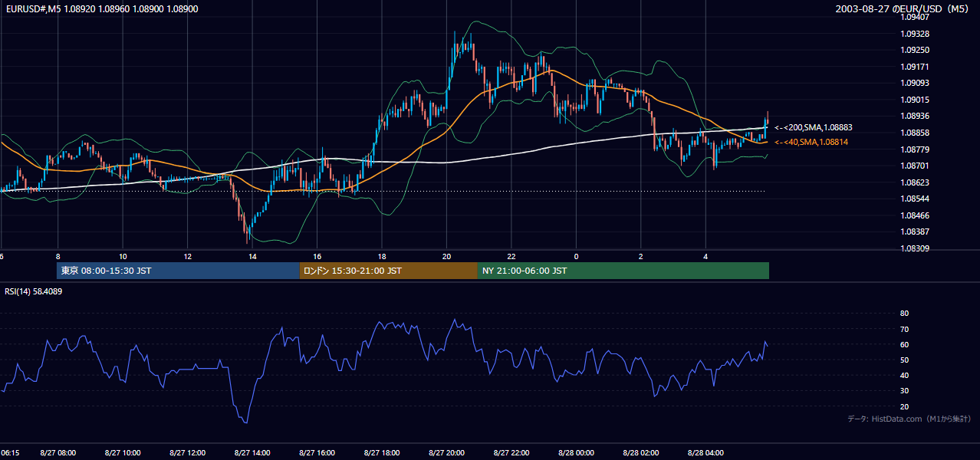Click the 8/27 18:00 time label
This screenshot has width=980, height=460.
[x=382, y=453]
